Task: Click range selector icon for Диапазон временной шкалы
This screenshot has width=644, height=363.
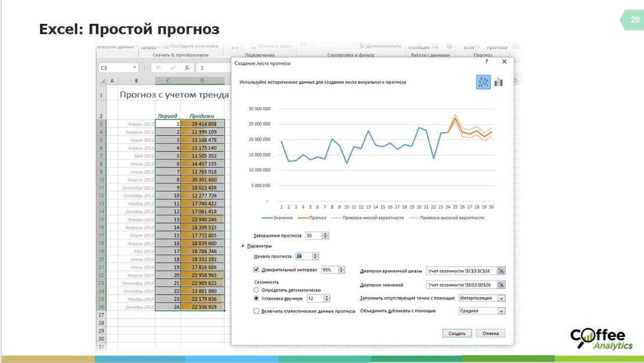Action: click(502, 270)
